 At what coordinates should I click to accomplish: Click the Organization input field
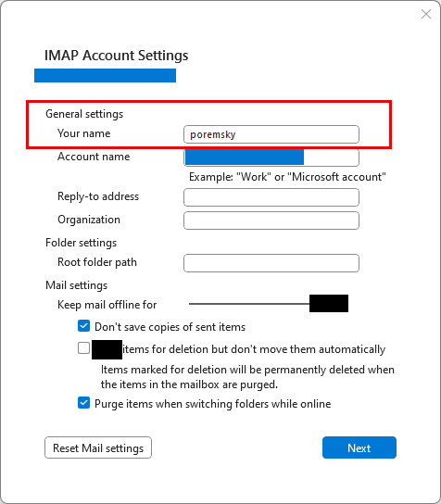tap(271, 220)
